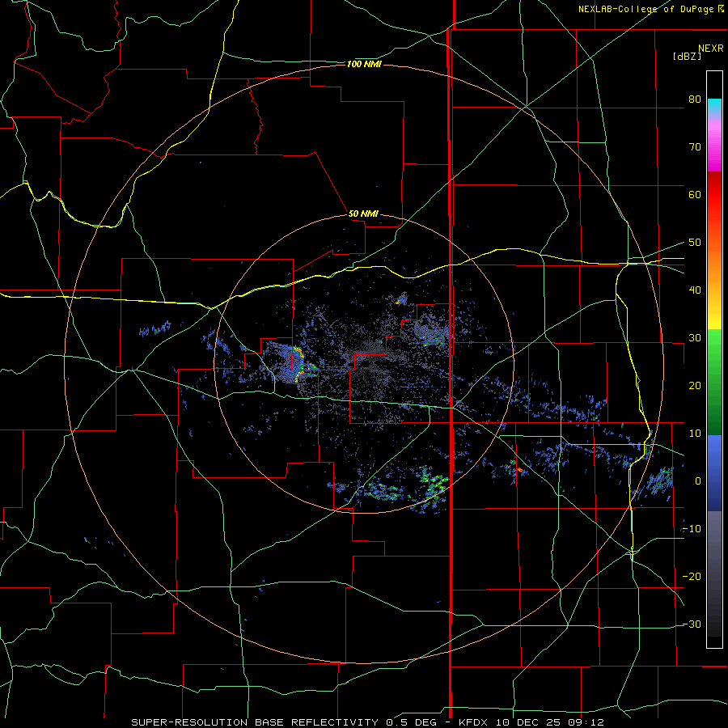Click the 60 value on dBZ scale
Screen dimensions: 728x728
point(695,194)
